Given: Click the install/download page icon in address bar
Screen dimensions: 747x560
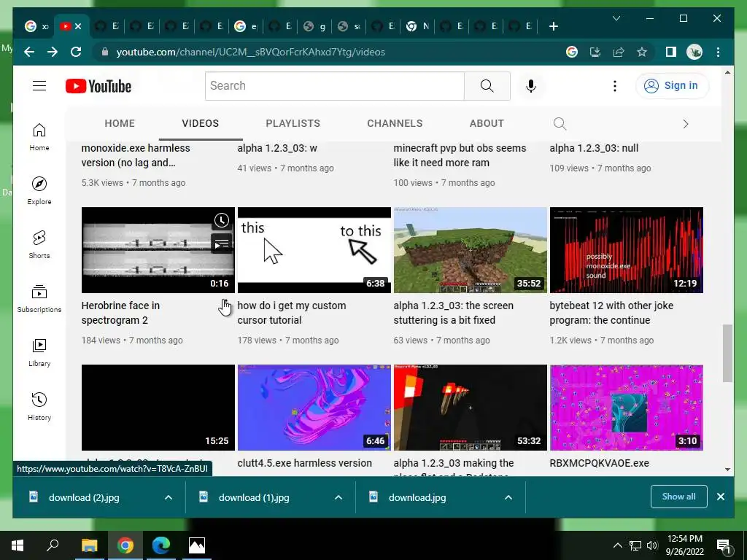Looking at the screenshot, I should [595, 52].
